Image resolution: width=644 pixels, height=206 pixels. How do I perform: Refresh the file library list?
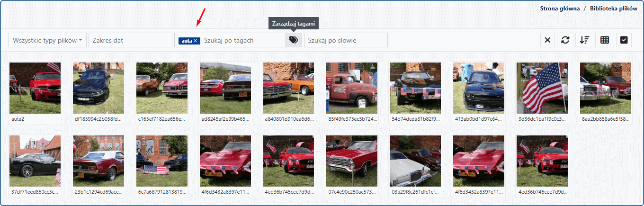(x=565, y=40)
